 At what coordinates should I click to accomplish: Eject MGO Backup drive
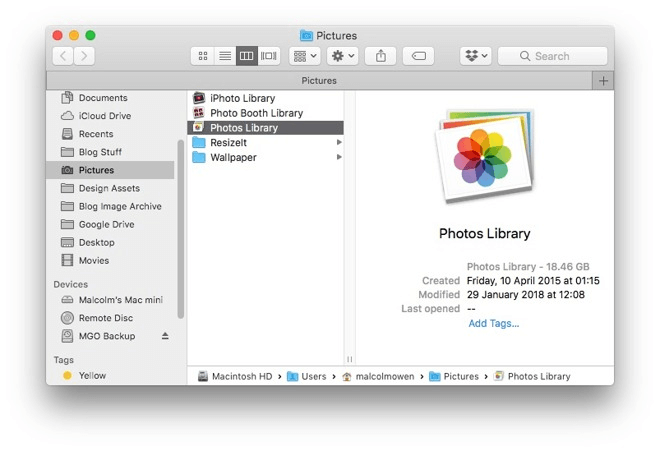point(165,336)
